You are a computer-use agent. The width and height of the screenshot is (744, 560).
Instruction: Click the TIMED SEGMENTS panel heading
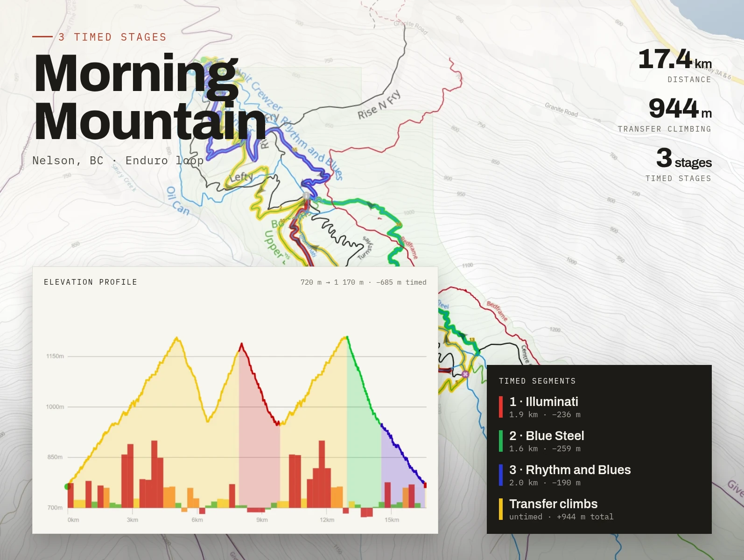[x=537, y=381]
